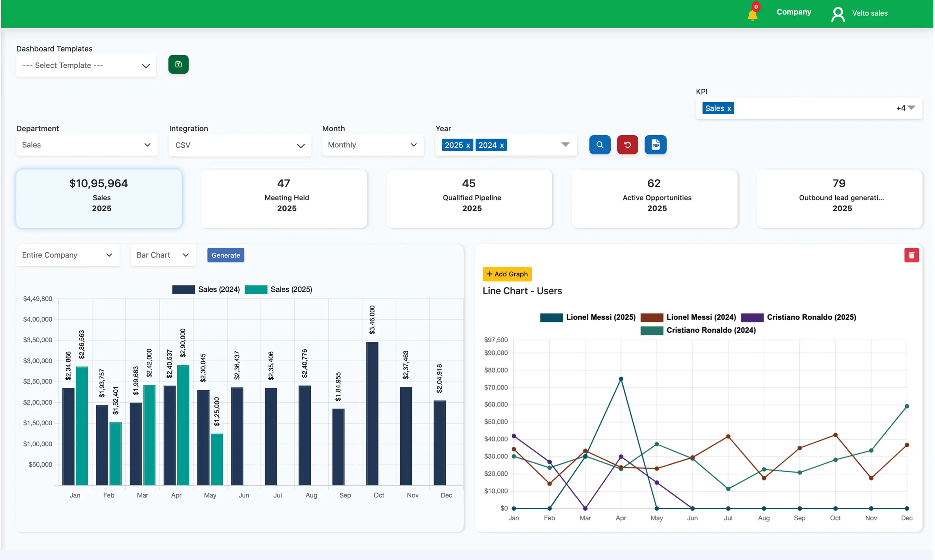
Task: Click the Generate button
Action: [x=225, y=255]
